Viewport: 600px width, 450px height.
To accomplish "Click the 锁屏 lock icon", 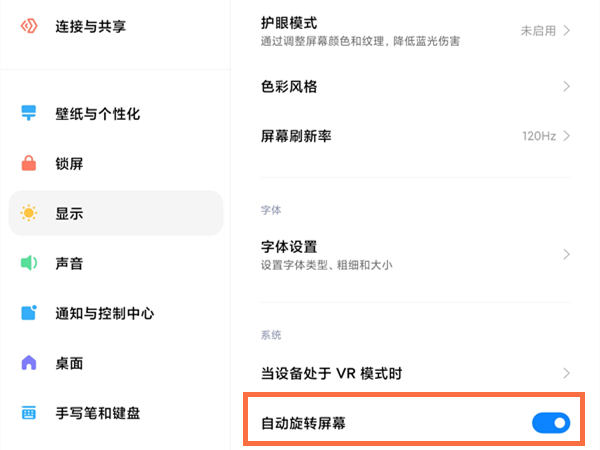I will tap(30, 163).
